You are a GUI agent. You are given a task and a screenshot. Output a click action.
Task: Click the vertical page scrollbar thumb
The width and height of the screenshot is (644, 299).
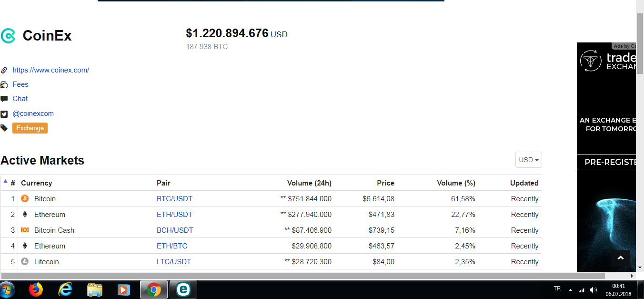point(640,43)
